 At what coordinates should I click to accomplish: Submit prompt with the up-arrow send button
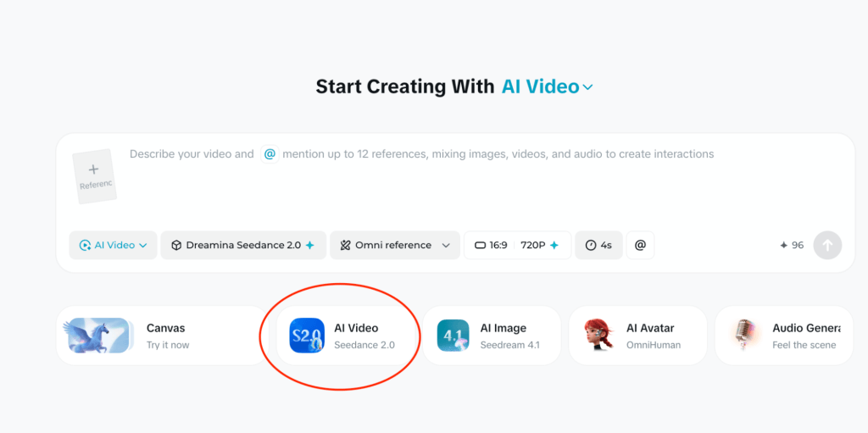(827, 245)
